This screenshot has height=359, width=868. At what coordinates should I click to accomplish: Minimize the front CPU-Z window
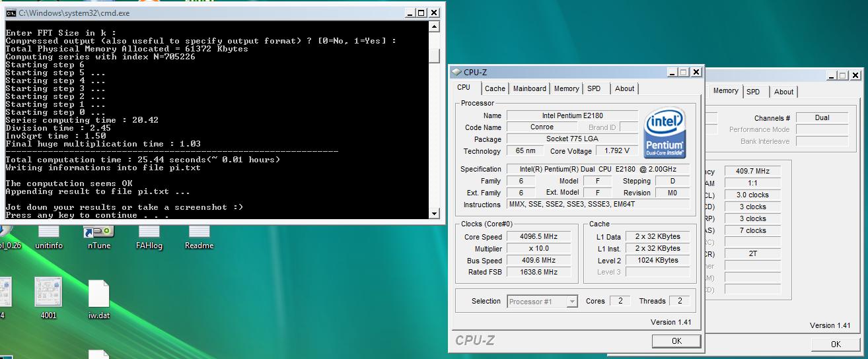[671, 72]
